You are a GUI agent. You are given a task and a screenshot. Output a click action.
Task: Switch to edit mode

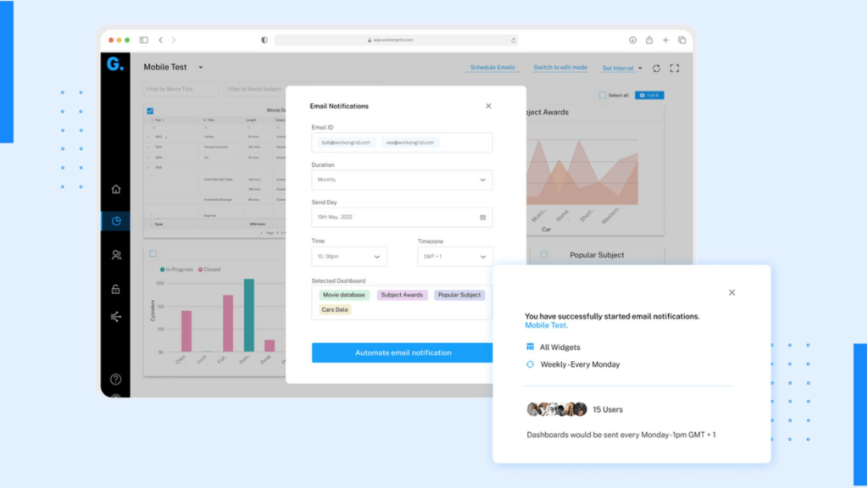coord(559,67)
